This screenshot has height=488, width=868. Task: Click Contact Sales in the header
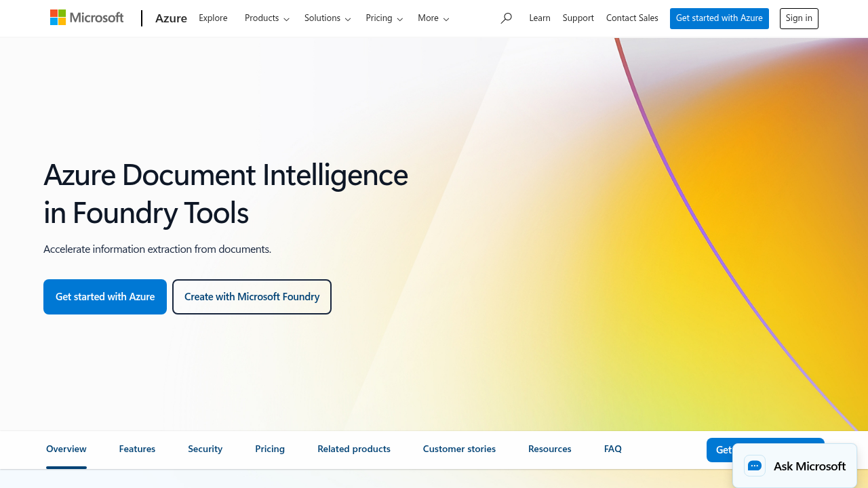(x=632, y=18)
